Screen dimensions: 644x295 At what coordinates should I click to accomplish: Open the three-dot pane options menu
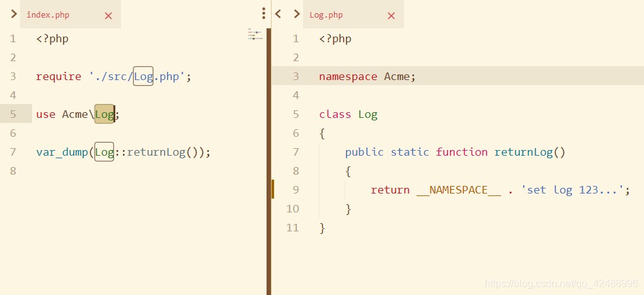tap(263, 14)
